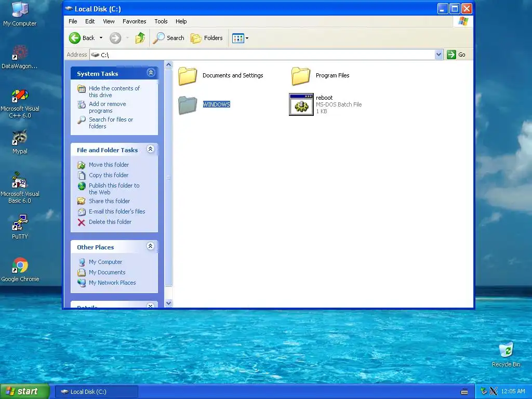Screen dimensions: 532x399
Task: Click the task pane scroll-up arrow
Action: [169, 65]
